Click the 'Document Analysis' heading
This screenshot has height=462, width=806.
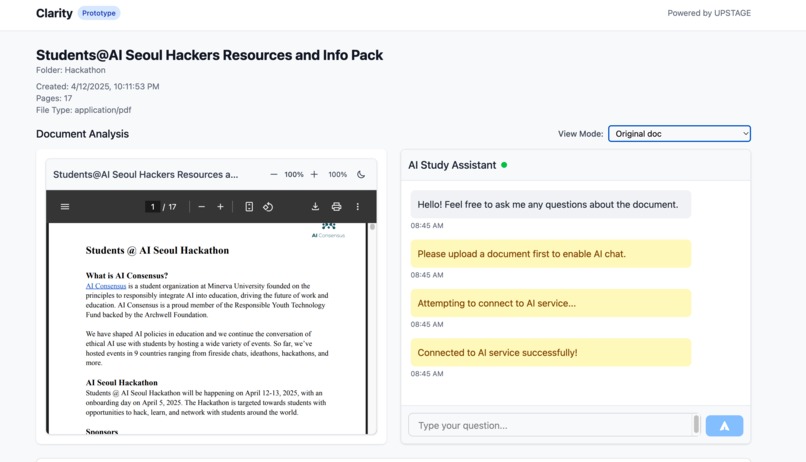tap(82, 134)
